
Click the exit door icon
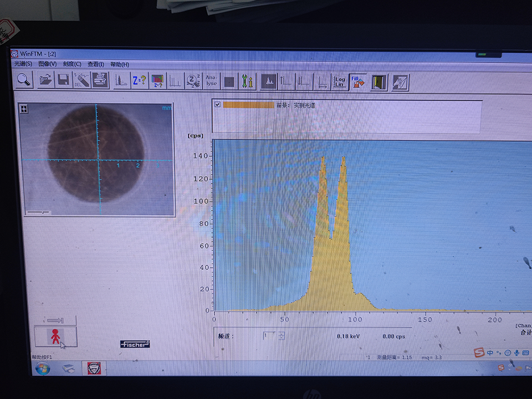tap(379, 83)
